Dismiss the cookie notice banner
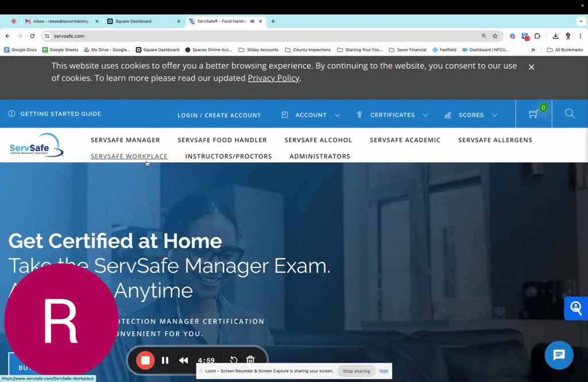 pos(531,67)
